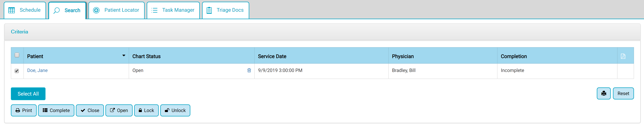Image resolution: width=644 pixels, height=129 pixels.
Task: Close the selected chart with checkmark button
Action: click(90, 110)
